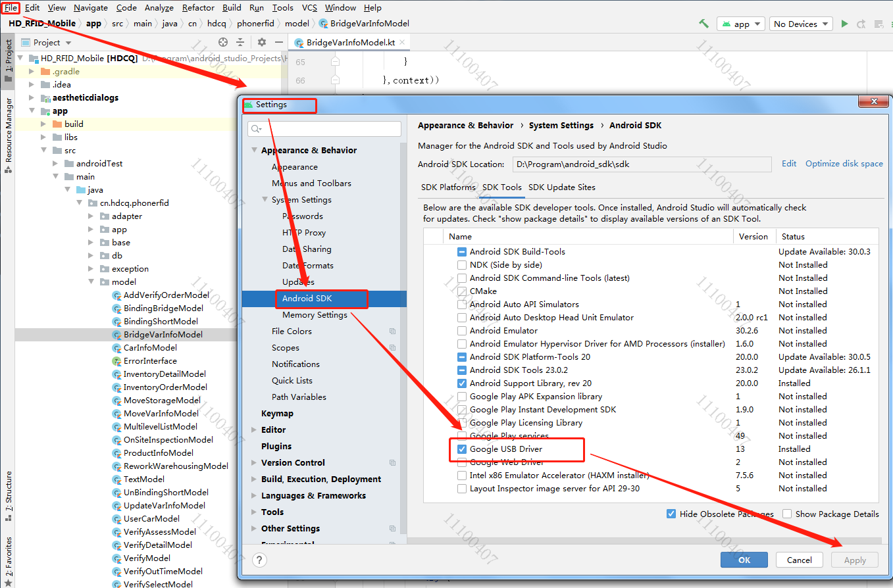Image resolution: width=893 pixels, height=588 pixels.
Task: Enable Show Package Details
Action: [788, 514]
